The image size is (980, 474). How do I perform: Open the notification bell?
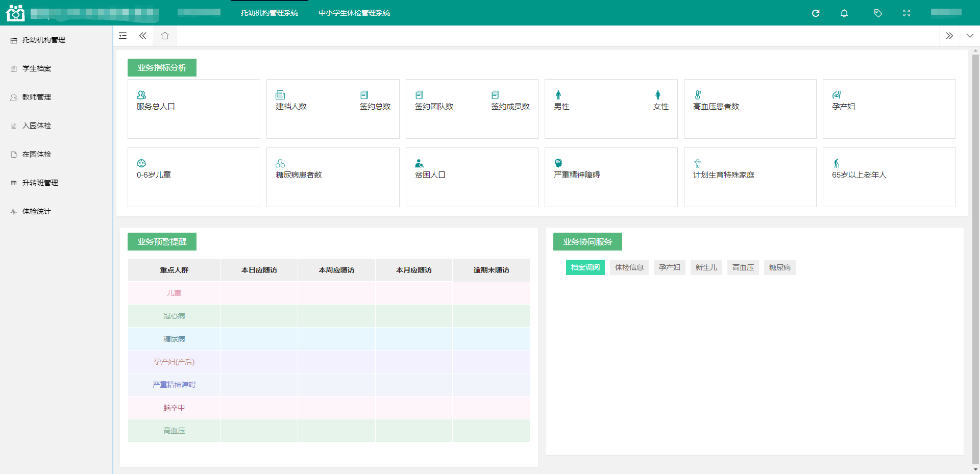[844, 13]
